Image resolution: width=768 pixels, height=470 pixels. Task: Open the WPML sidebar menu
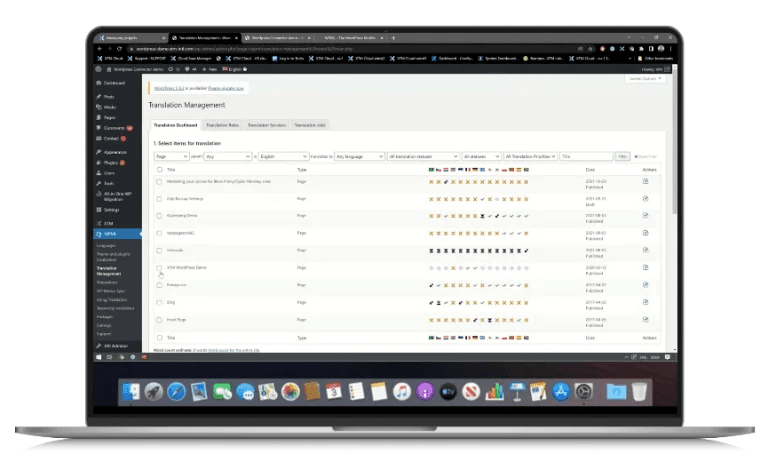tap(117, 234)
